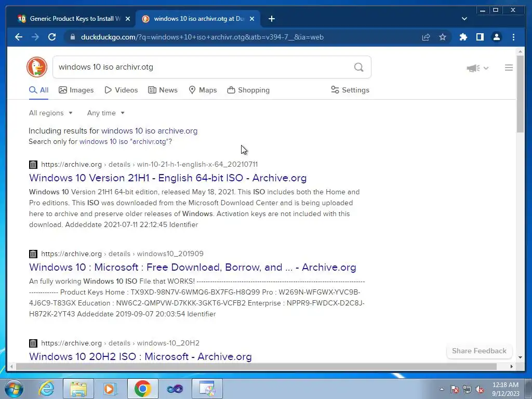The image size is (532, 399).
Task: Expand the Any time filter
Action: click(106, 113)
